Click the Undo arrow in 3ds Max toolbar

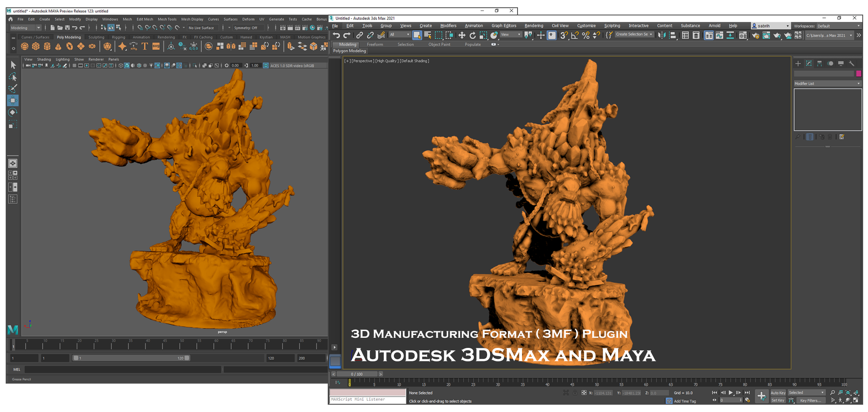coord(336,35)
